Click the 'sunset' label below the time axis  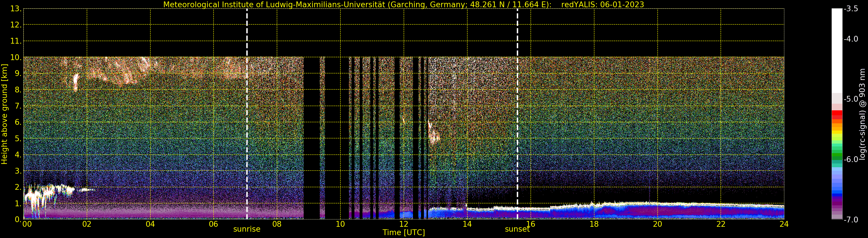(x=517, y=229)
